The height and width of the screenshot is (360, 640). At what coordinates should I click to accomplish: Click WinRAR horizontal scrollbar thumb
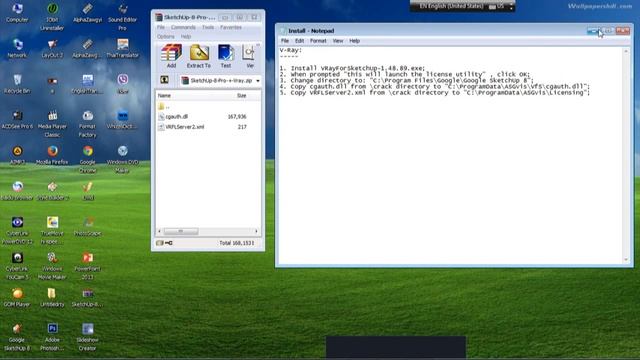click(181, 231)
